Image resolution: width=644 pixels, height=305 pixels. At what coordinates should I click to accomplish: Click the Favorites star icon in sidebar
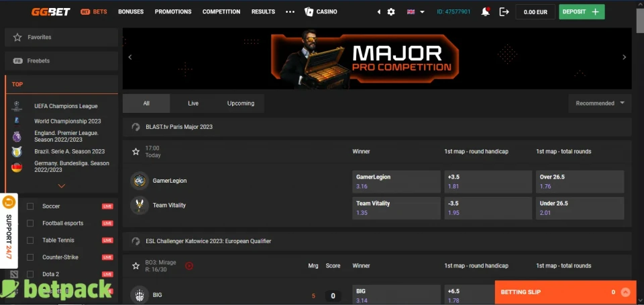tap(17, 38)
